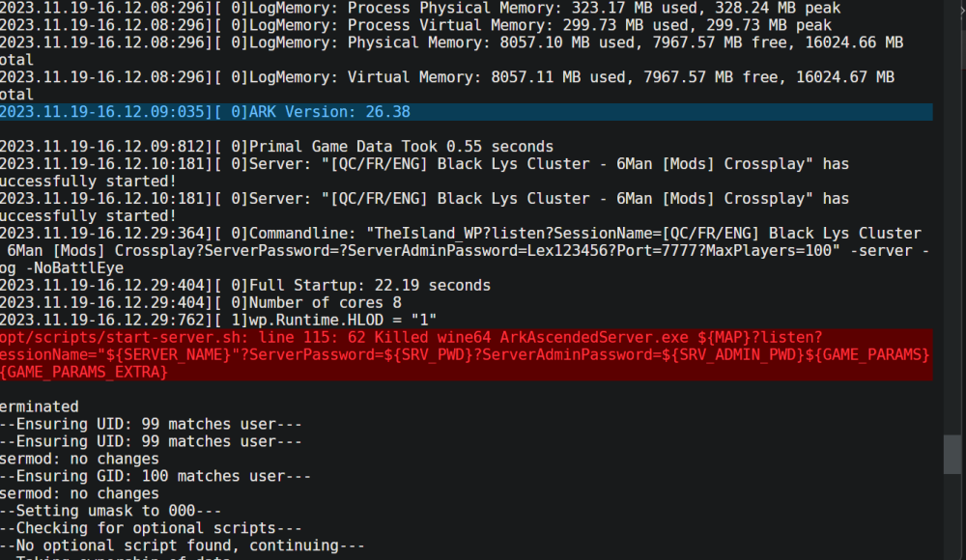Click the vertical scrollbar thumb

(x=952, y=455)
